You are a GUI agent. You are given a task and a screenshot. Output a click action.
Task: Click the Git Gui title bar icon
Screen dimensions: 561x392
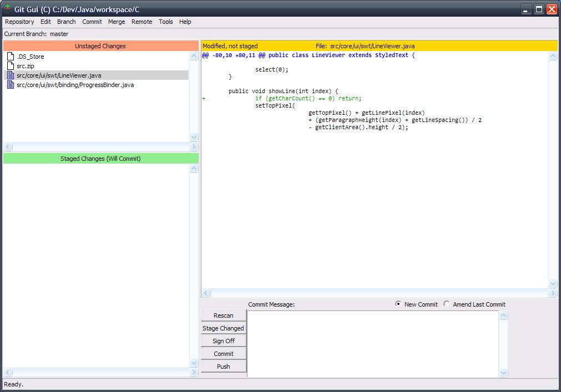point(7,8)
